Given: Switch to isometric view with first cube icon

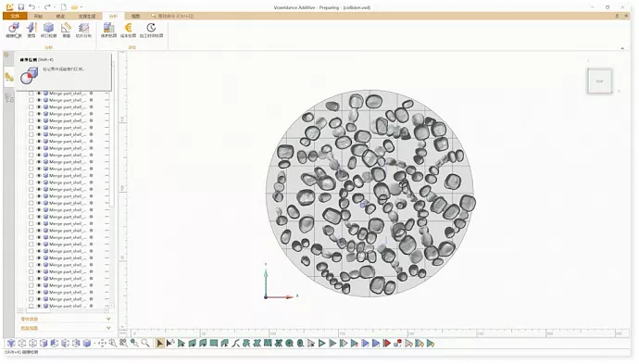Looking at the screenshot, I should click(11, 344).
